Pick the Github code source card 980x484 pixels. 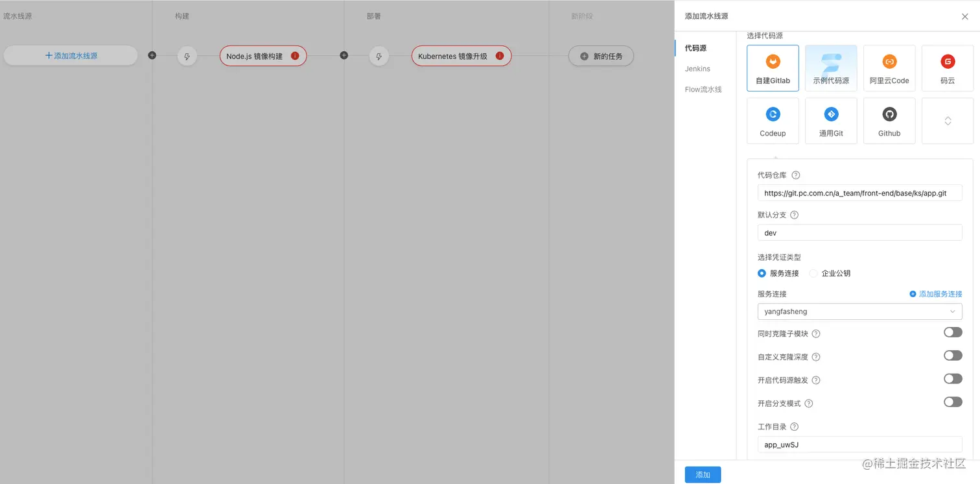(889, 121)
